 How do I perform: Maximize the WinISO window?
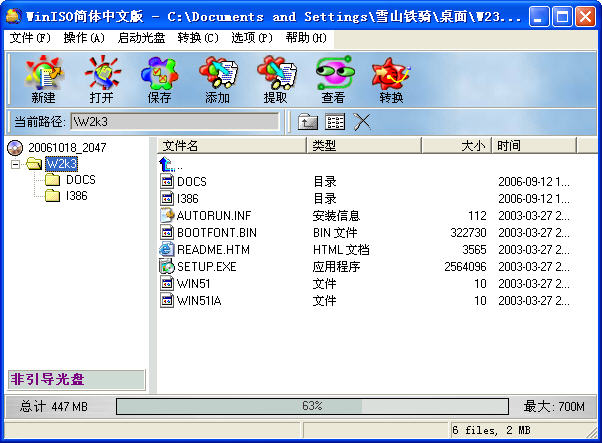coord(562,17)
